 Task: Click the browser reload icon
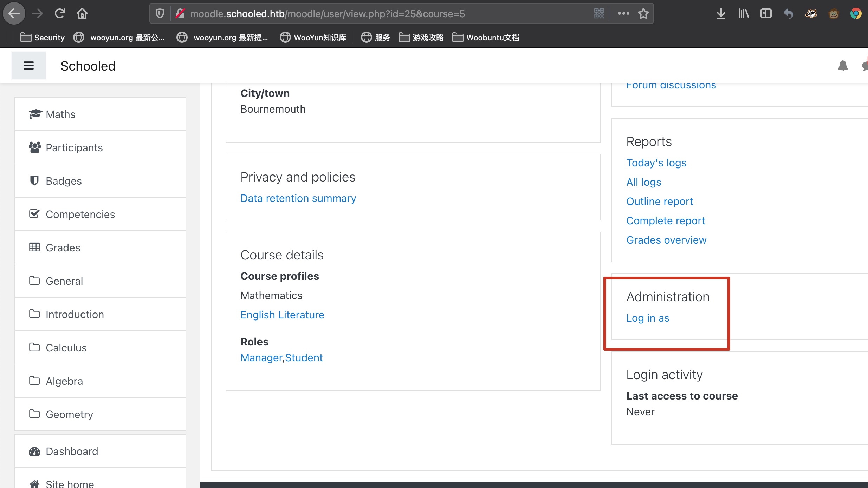tap(60, 14)
